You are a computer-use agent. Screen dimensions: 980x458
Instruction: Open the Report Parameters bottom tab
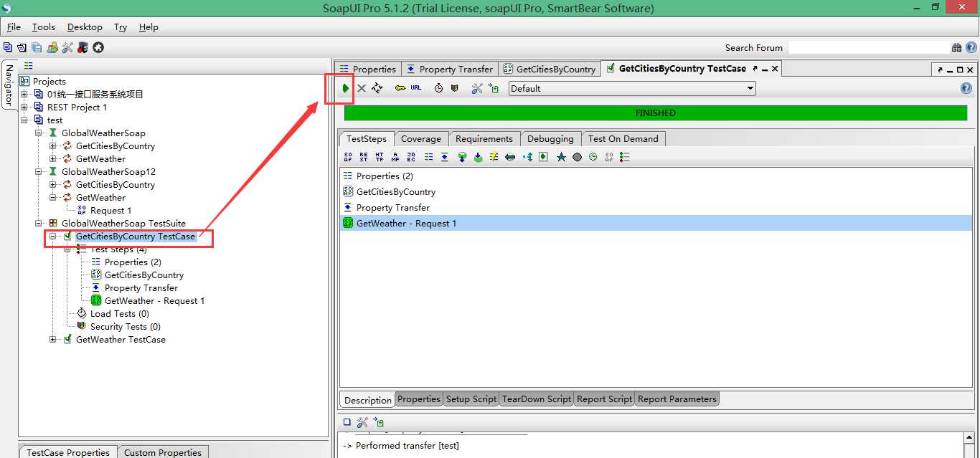point(677,399)
